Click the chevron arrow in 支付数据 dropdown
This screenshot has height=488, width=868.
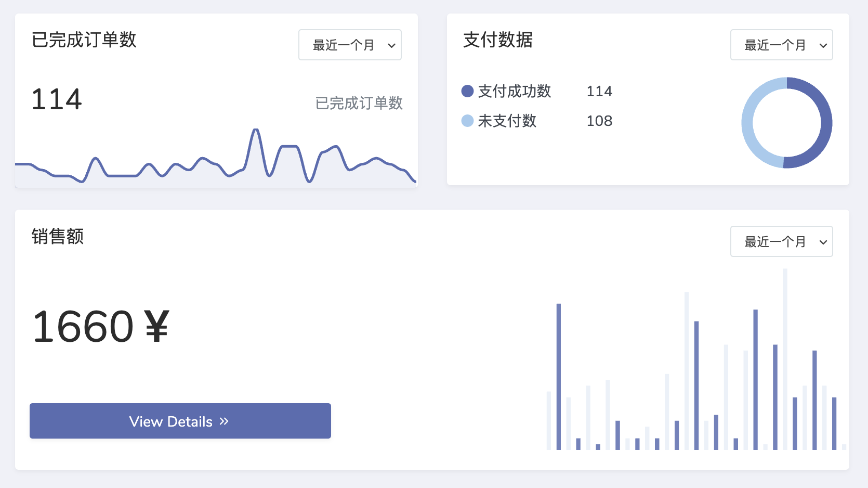(x=823, y=46)
